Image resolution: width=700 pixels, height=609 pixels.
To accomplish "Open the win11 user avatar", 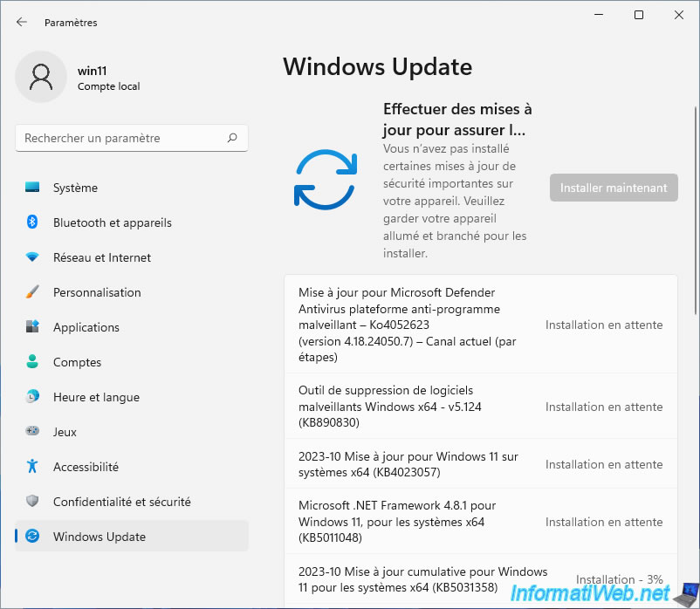I will click(41, 77).
